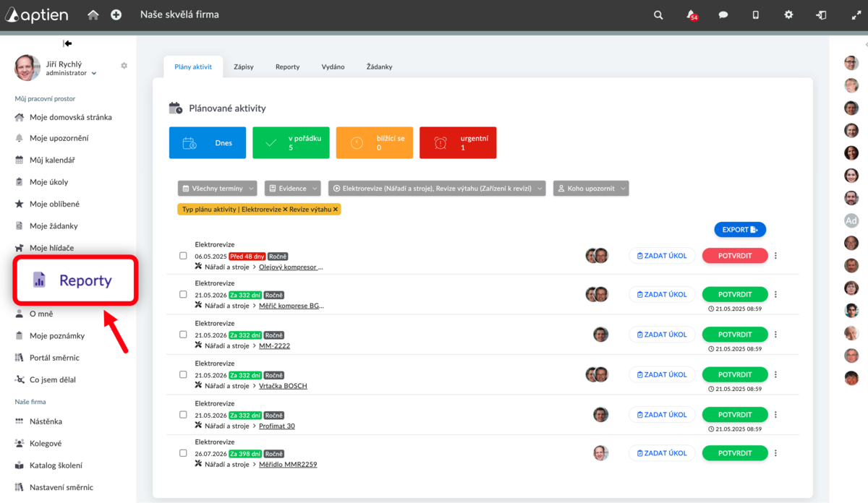
Task: Open the Vrtačka BOSCH link
Action: tap(283, 386)
